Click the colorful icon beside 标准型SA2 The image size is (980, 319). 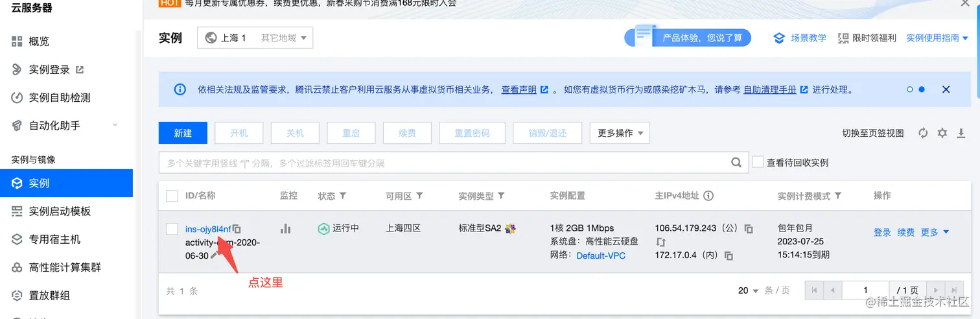tap(511, 229)
